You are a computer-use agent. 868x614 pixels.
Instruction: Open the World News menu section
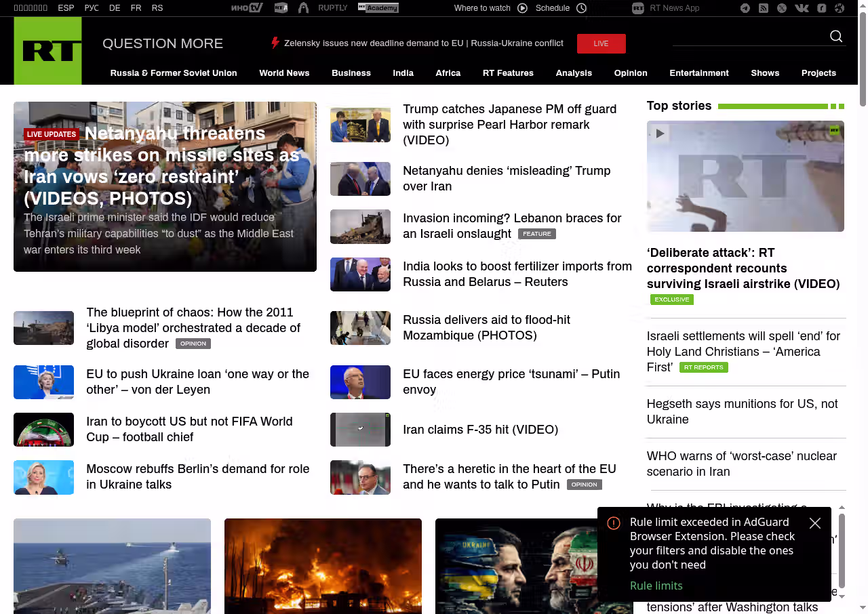284,73
